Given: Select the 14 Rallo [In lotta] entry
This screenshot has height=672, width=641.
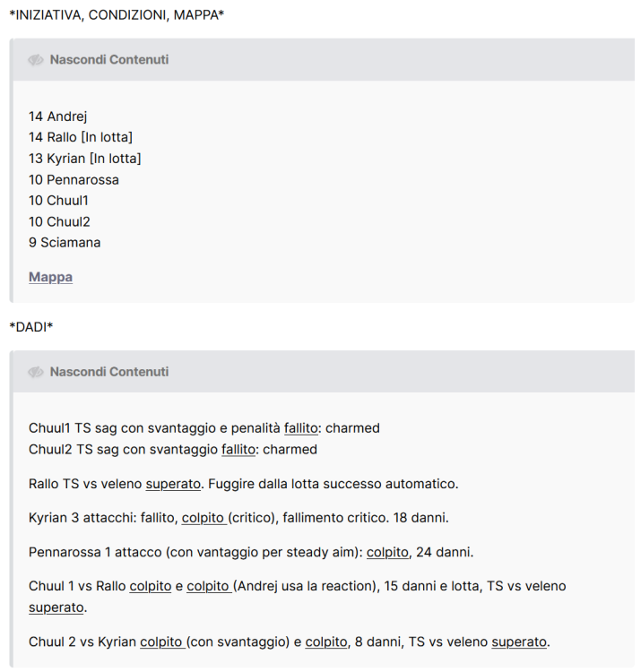Looking at the screenshot, I should 81,137.
